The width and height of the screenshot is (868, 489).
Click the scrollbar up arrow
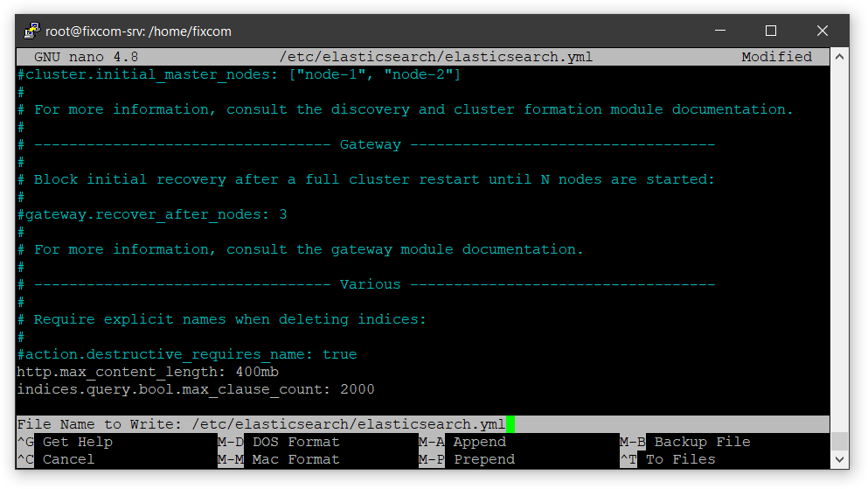pyautogui.click(x=839, y=57)
